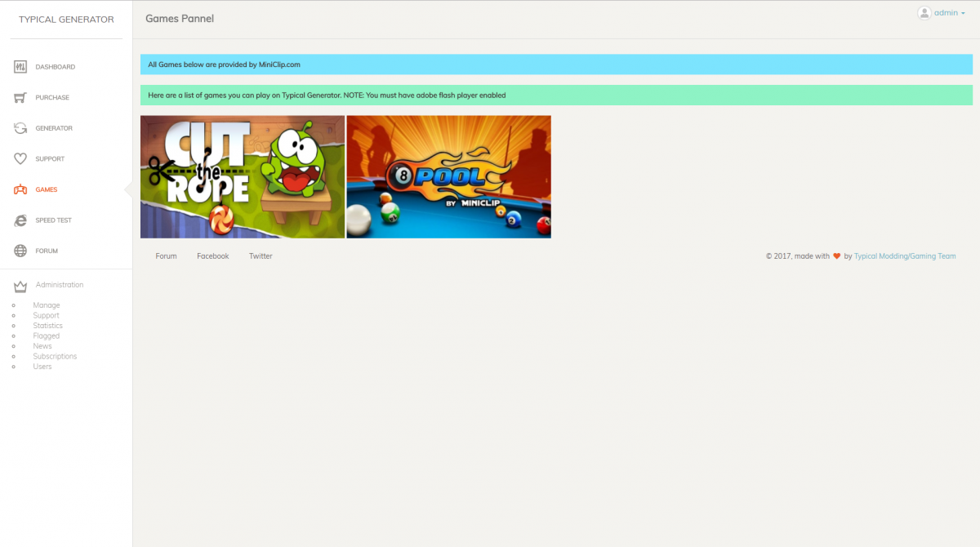Open Users admin page

coord(42,367)
